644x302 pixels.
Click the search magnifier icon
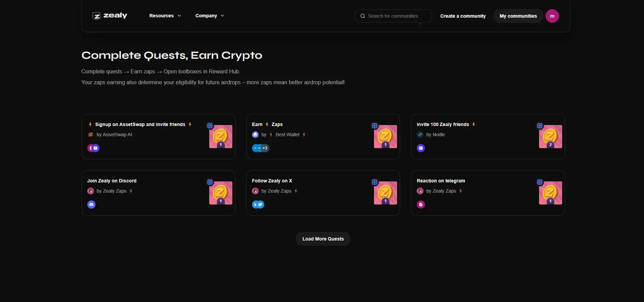pyautogui.click(x=363, y=16)
